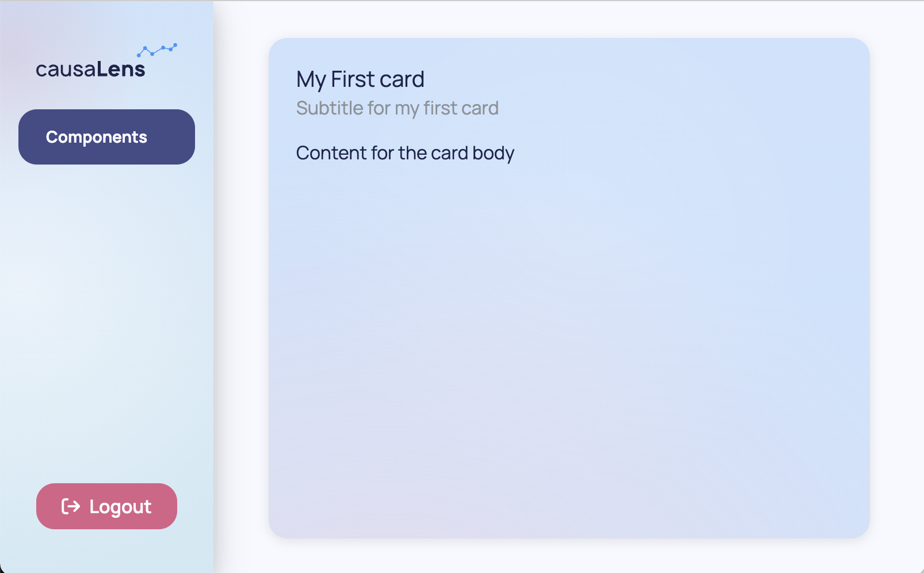Click the "Subtitle for my first card" text
The width and height of the screenshot is (924, 573).
pos(398,108)
